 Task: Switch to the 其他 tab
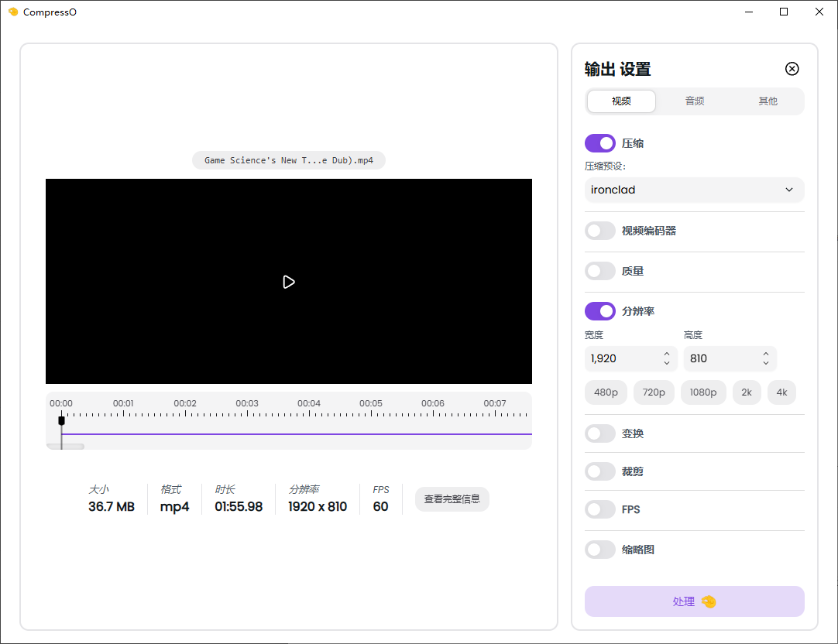[x=768, y=101]
